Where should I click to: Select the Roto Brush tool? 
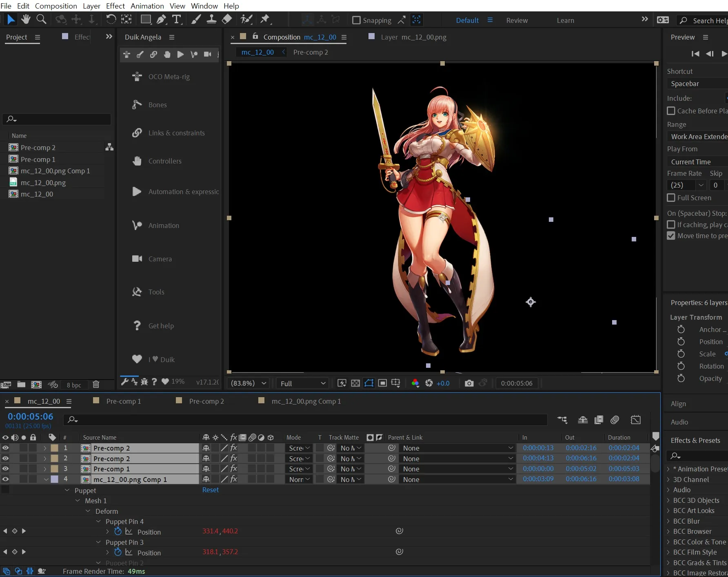[246, 19]
